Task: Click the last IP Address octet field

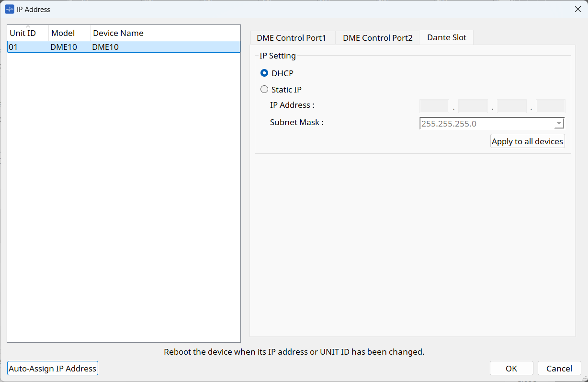Action: pyautogui.click(x=551, y=106)
